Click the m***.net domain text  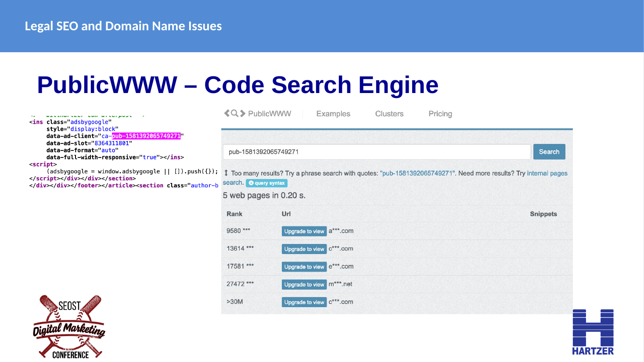pyautogui.click(x=341, y=284)
